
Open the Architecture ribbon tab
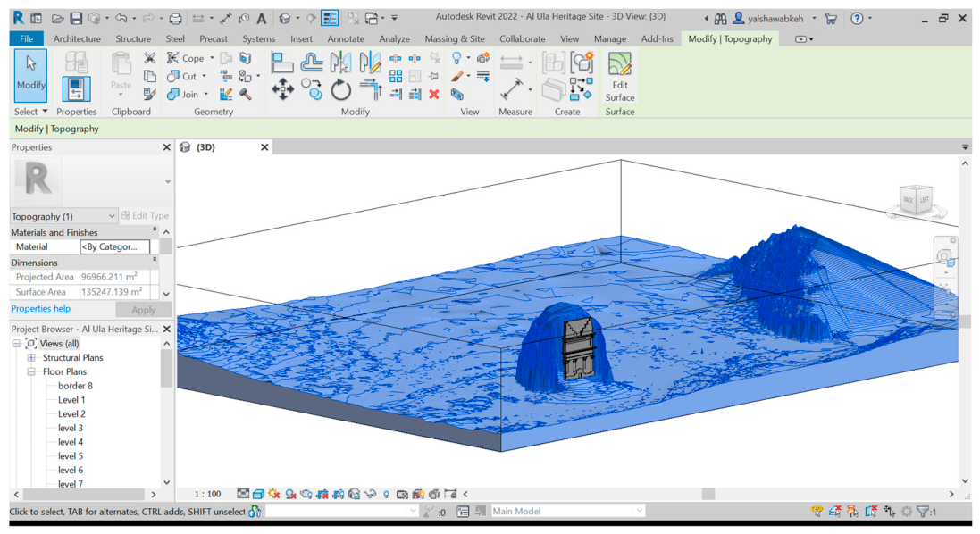[77, 38]
